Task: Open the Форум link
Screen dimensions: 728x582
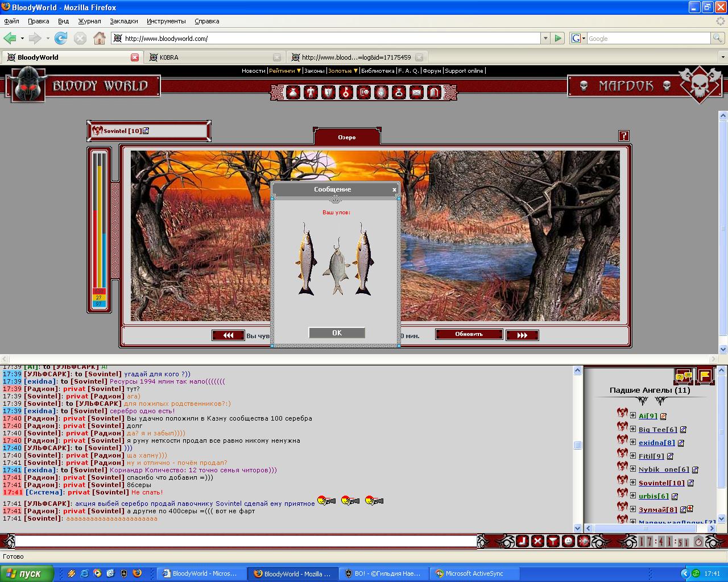Action: [x=432, y=71]
